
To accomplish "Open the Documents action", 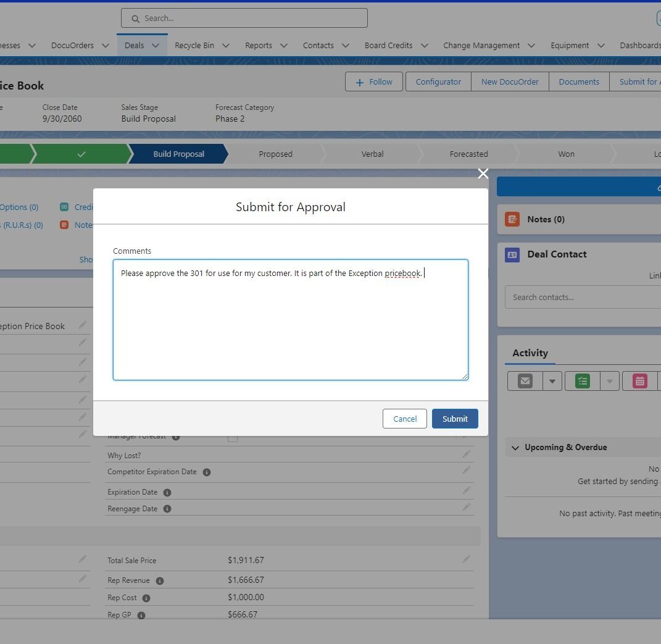I will coord(579,82).
